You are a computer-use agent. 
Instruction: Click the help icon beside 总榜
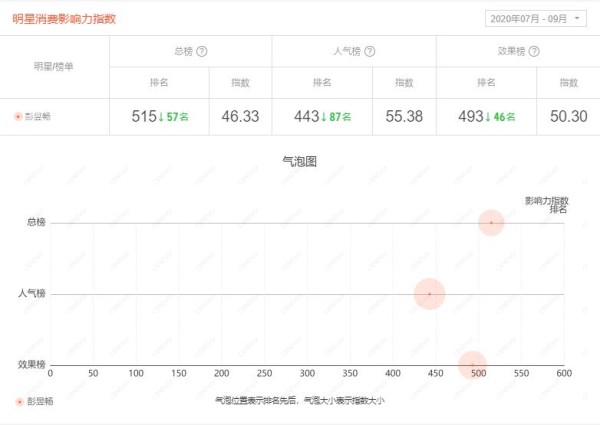click(x=202, y=51)
